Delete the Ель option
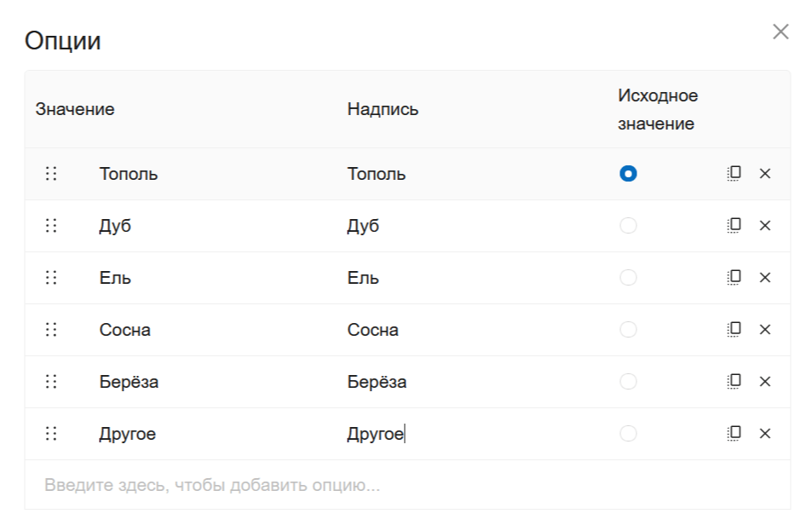 [x=764, y=278]
